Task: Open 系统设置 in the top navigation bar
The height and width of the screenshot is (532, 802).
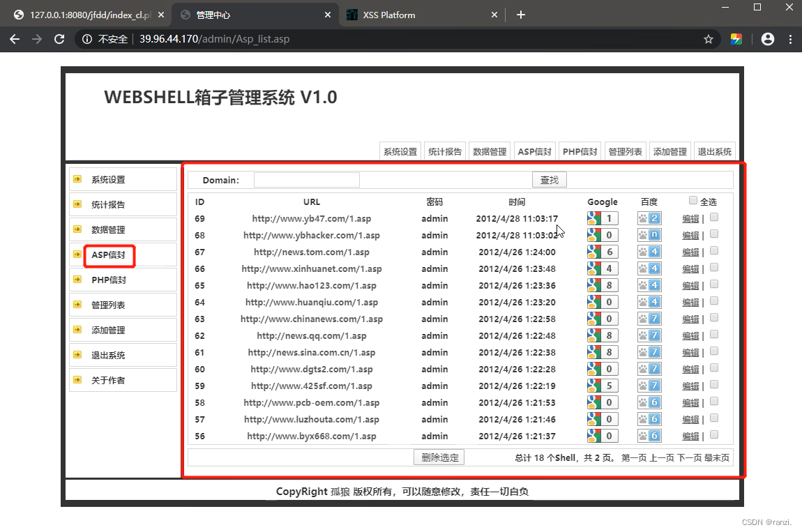Action: coord(400,151)
